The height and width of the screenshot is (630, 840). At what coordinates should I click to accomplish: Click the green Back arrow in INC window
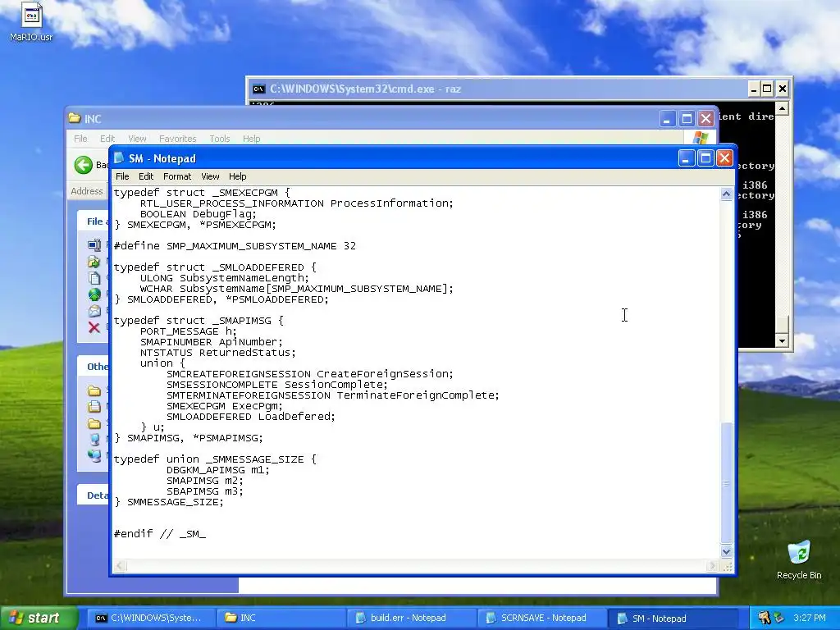[83, 164]
